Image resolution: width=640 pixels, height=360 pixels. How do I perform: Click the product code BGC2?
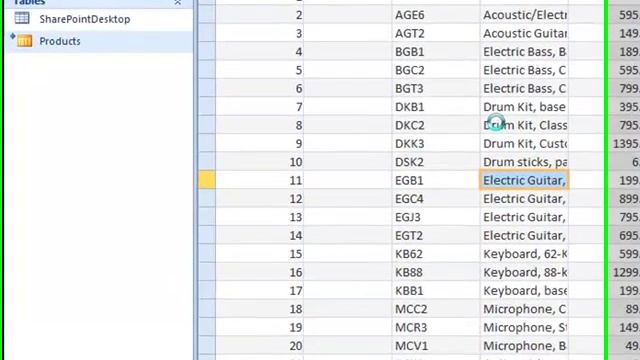coord(409,70)
